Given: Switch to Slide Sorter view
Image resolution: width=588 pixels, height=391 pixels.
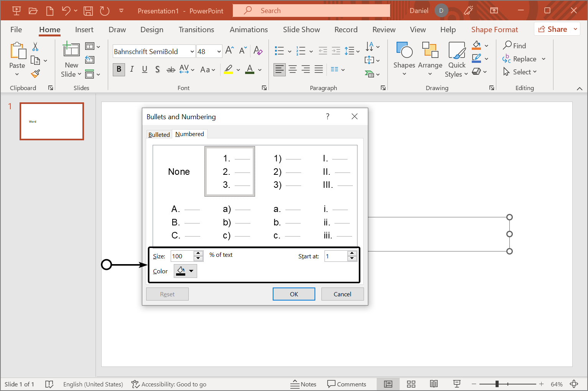Looking at the screenshot, I should (x=411, y=384).
